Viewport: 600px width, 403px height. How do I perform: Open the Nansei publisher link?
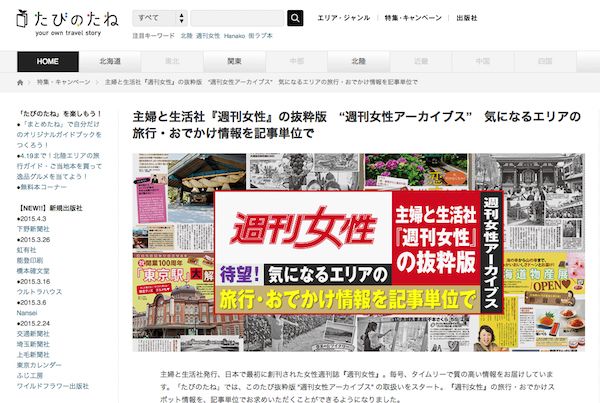[x=27, y=313]
